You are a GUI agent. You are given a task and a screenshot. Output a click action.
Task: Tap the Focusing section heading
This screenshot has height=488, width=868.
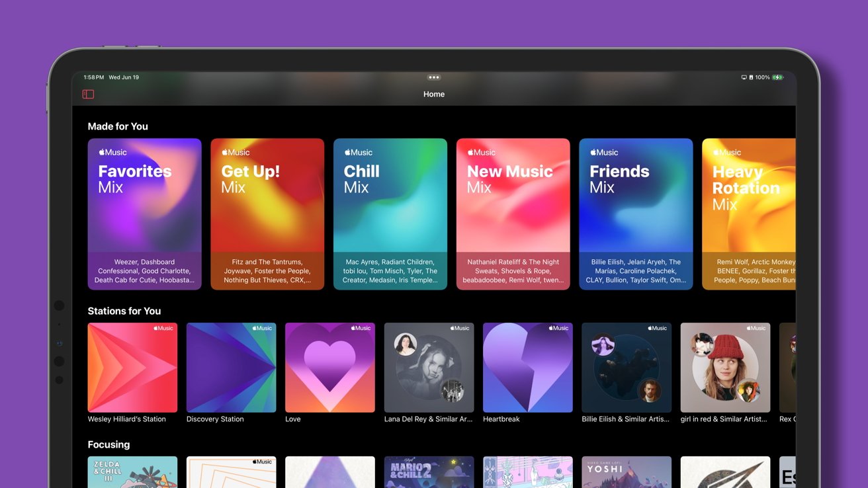[108, 444]
